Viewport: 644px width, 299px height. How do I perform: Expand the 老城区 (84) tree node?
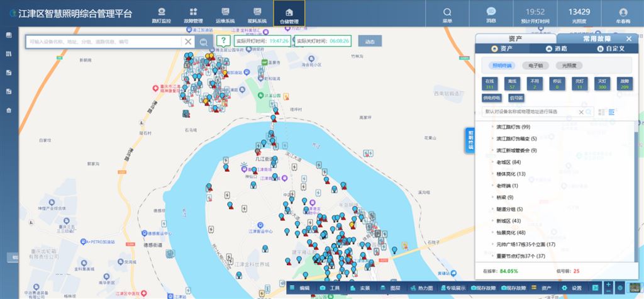pos(508,162)
